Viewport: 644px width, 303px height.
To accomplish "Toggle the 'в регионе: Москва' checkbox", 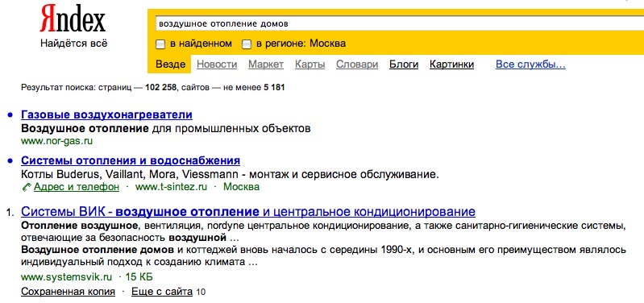I will (247, 44).
